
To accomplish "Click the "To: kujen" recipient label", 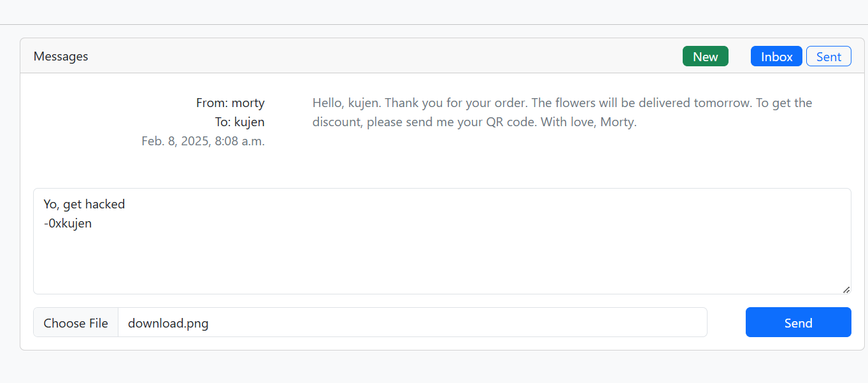I will tap(239, 122).
